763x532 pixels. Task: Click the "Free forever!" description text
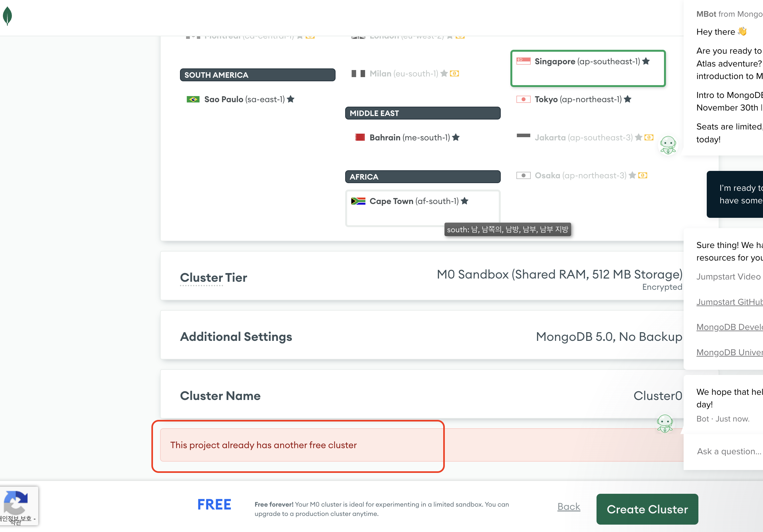click(x=382, y=509)
